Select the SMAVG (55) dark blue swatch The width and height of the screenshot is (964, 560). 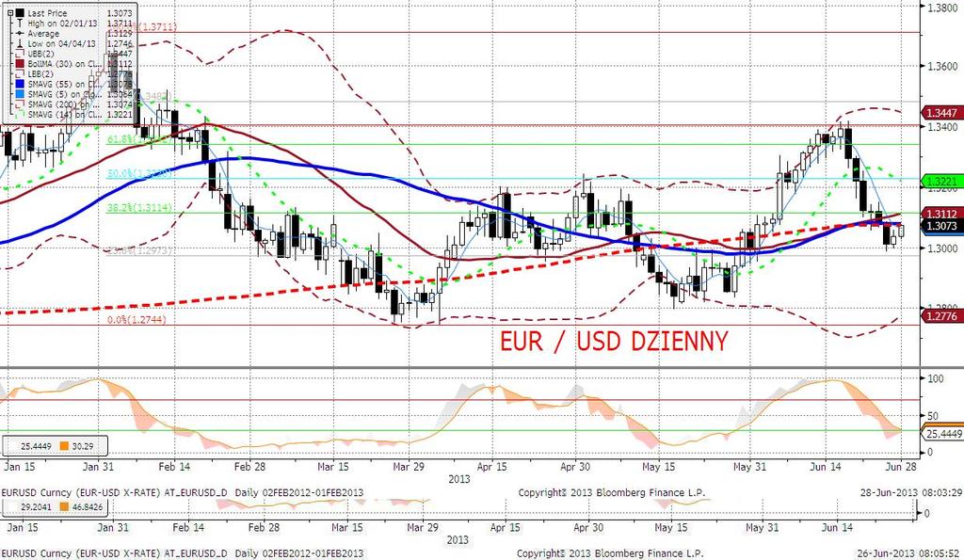click(x=20, y=84)
